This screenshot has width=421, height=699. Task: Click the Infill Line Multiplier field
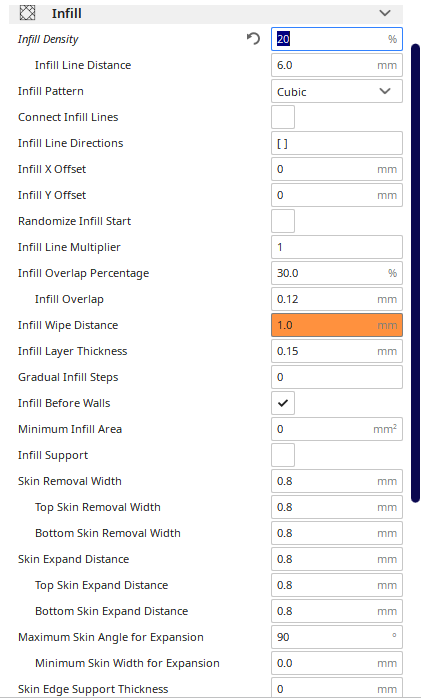coord(337,247)
